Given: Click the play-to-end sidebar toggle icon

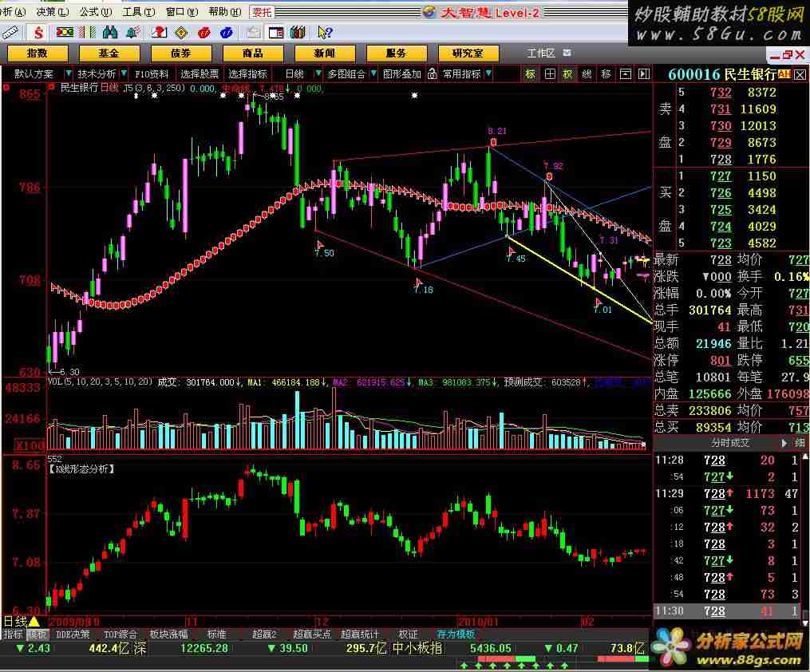Looking at the screenshot, I should [644, 74].
